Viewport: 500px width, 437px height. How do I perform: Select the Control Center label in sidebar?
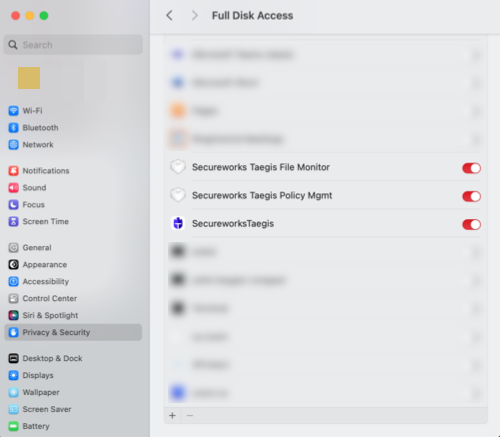[x=50, y=298]
